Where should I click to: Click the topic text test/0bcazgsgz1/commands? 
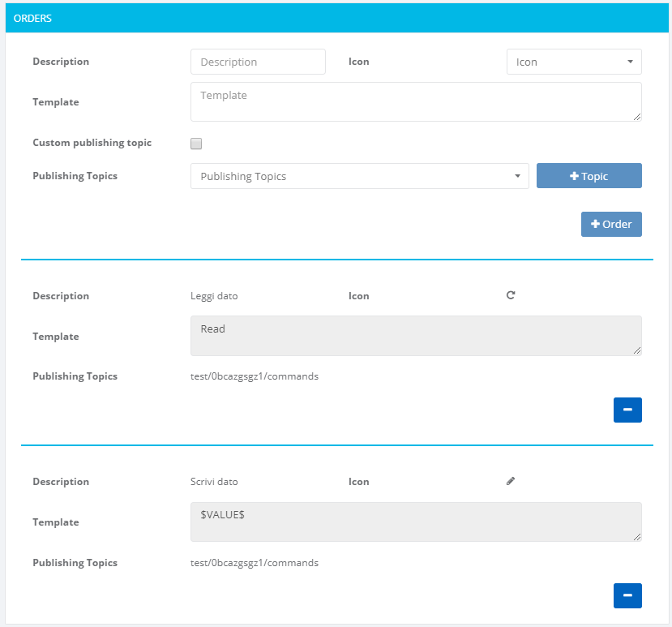click(x=255, y=376)
